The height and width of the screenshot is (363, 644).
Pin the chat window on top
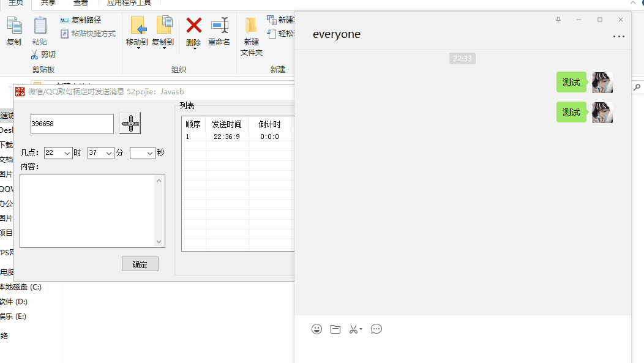click(558, 20)
